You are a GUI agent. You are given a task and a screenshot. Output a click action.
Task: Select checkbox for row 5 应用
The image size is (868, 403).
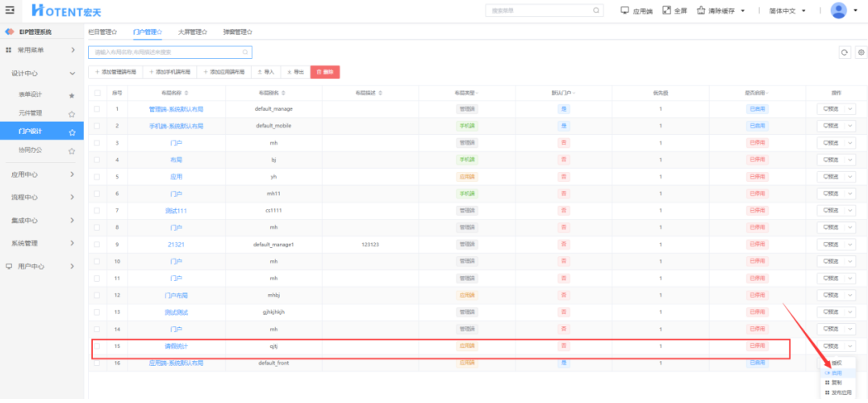[98, 177]
